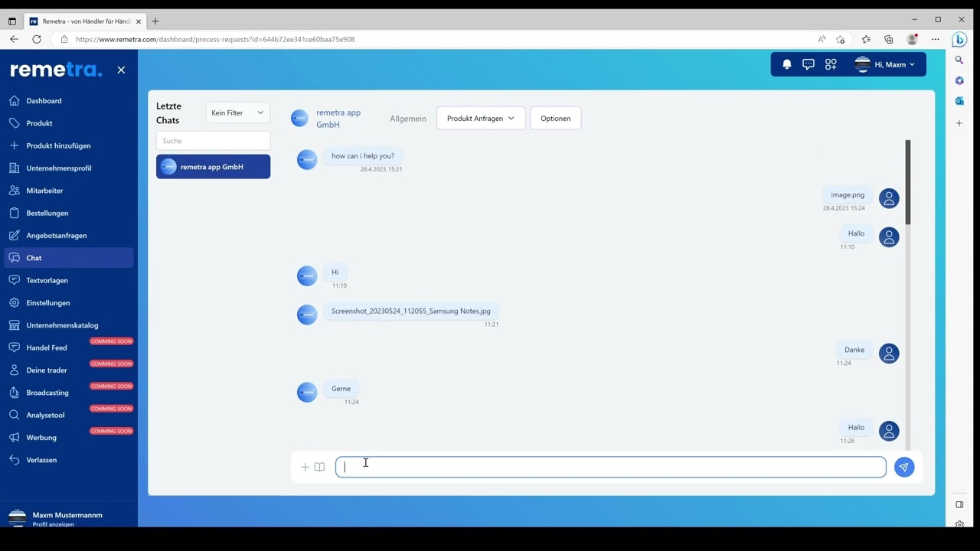Image resolution: width=980 pixels, height=551 pixels.
Task: Go back with browser back arrow
Action: 14,39
